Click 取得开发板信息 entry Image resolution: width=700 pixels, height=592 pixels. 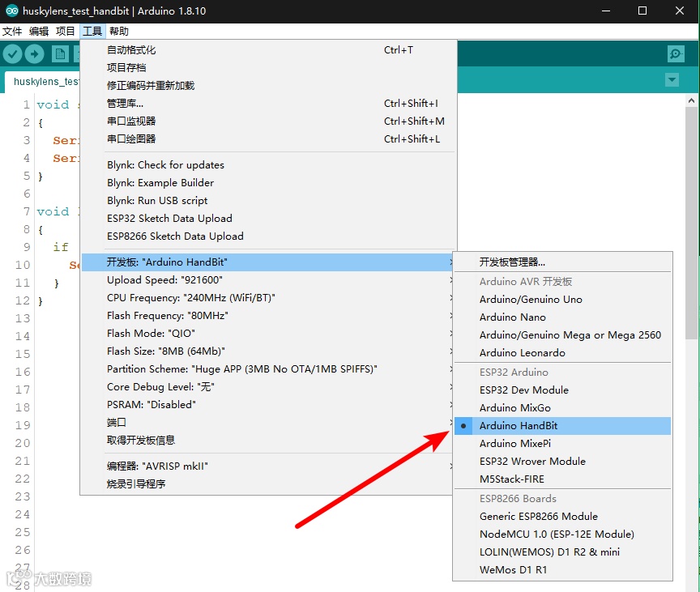point(267,441)
